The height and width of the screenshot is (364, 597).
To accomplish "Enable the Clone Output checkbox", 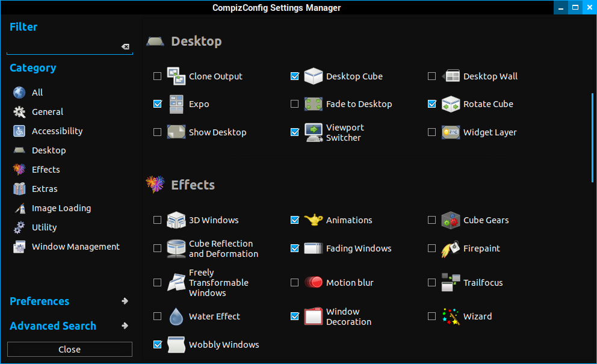I will click(158, 76).
